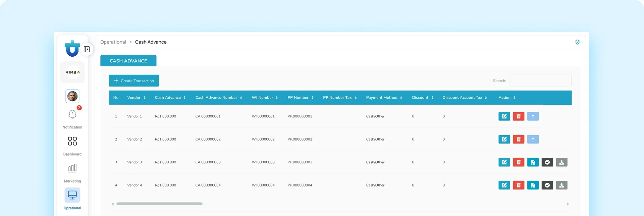Click Vendor 2 name cell

point(135,139)
